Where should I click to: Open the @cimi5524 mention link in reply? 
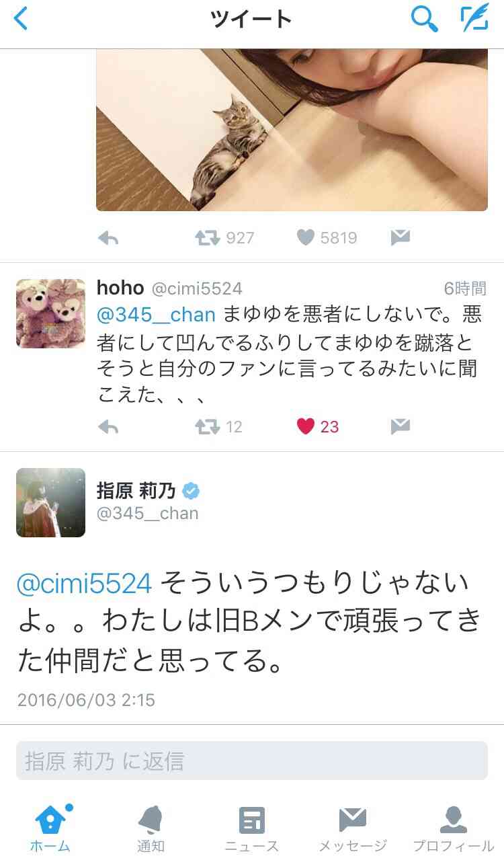85,584
